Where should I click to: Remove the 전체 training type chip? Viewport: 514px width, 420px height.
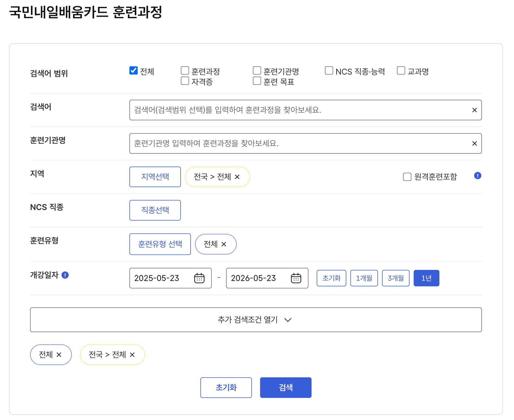coord(224,244)
